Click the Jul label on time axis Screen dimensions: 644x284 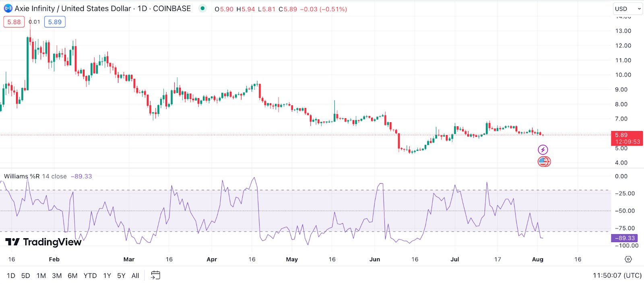pos(455,259)
